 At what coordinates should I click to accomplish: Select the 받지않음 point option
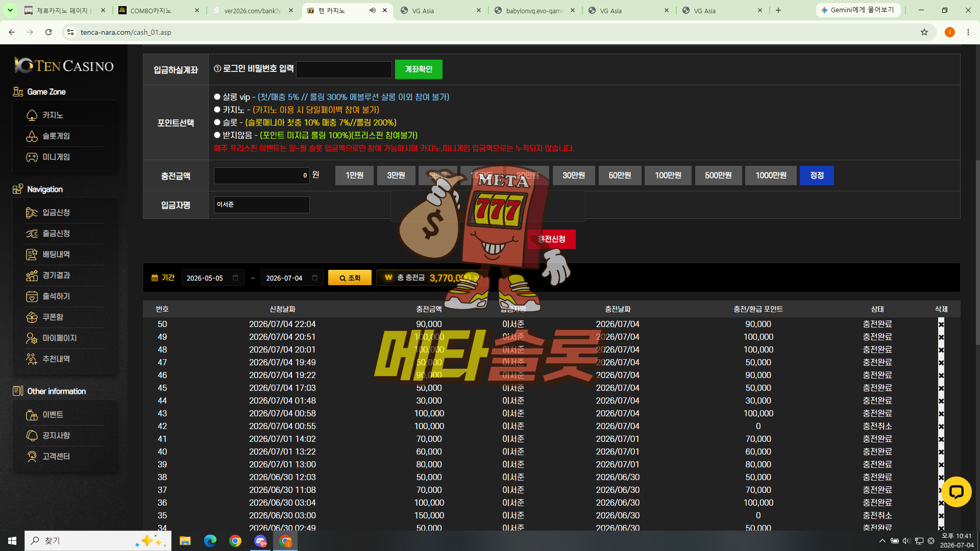click(217, 135)
